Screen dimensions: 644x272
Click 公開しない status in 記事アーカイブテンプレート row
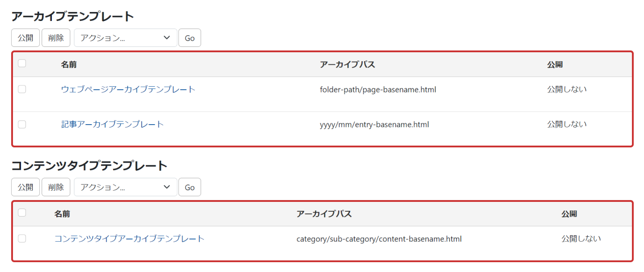click(567, 124)
